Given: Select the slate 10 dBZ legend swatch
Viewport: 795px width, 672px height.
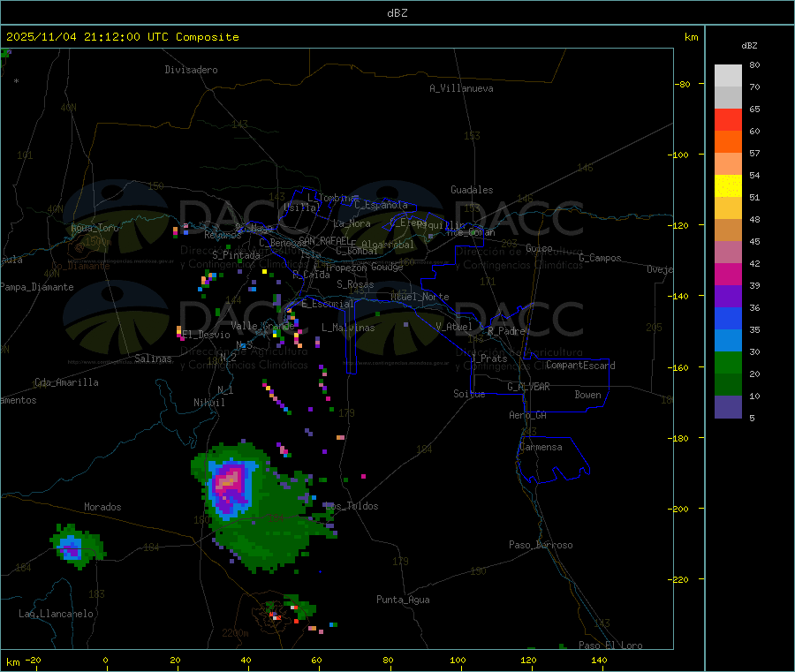Looking at the screenshot, I should tap(728, 407).
